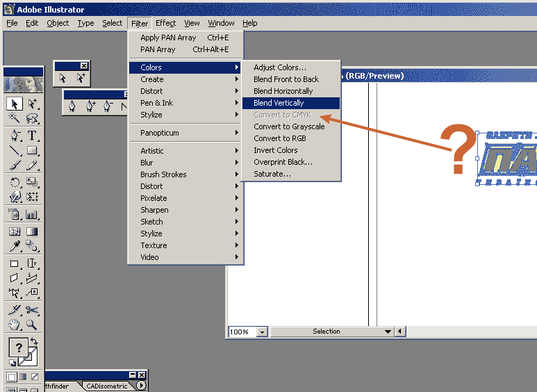Choose Convert to Grayscale
The height and width of the screenshot is (392, 537).
click(291, 126)
